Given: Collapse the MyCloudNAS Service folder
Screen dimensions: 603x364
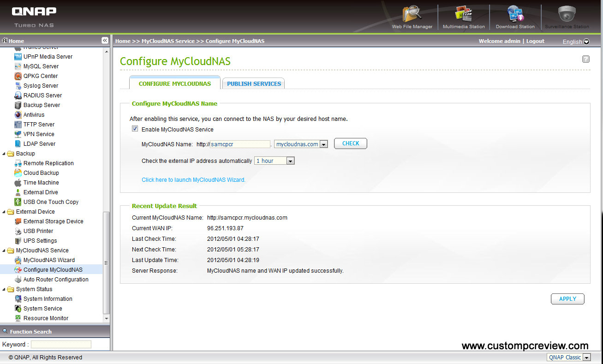Looking at the screenshot, I should click(x=5, y=251).
